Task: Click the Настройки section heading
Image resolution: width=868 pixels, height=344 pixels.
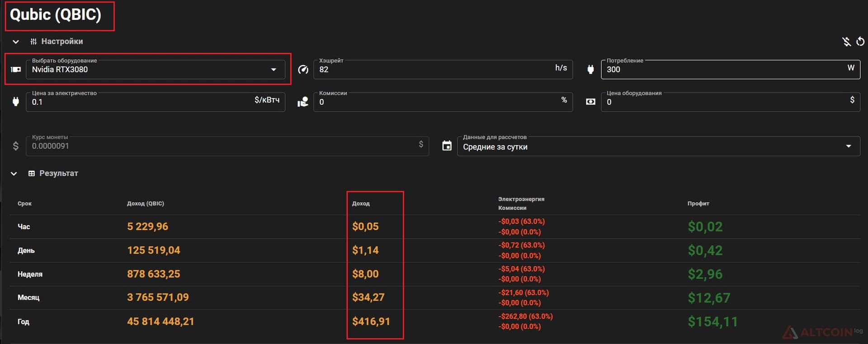Action: (62, 42)
